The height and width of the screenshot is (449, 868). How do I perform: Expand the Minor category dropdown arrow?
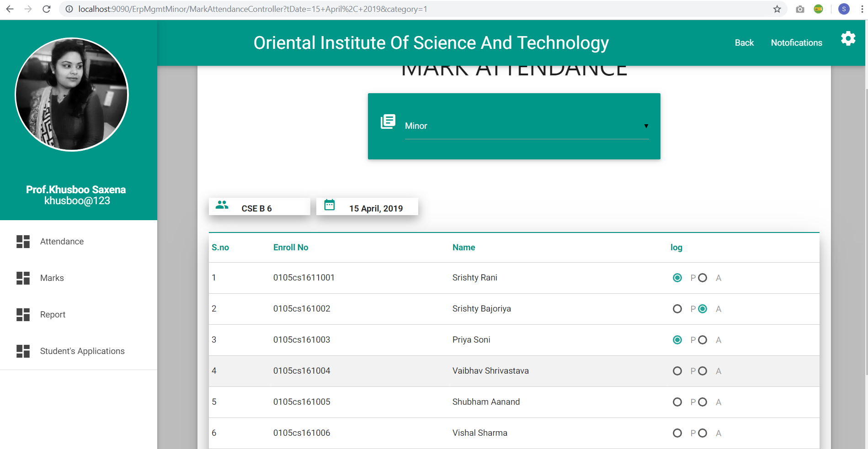(646, 126)
